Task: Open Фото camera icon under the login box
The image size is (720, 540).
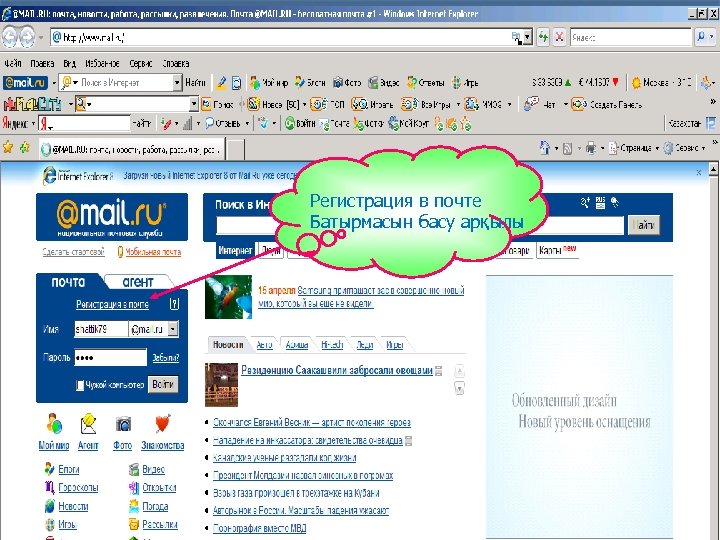Action: coord(123,424)
